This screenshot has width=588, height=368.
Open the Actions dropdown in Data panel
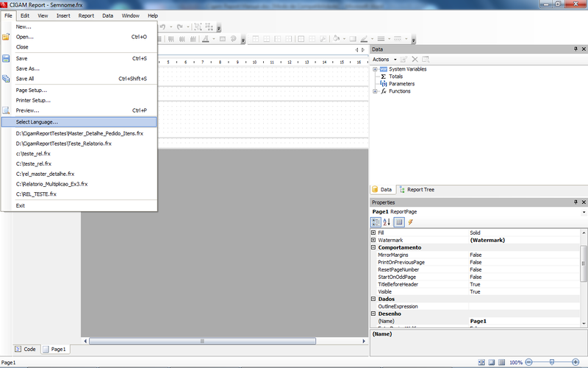(x=384, y=60)
